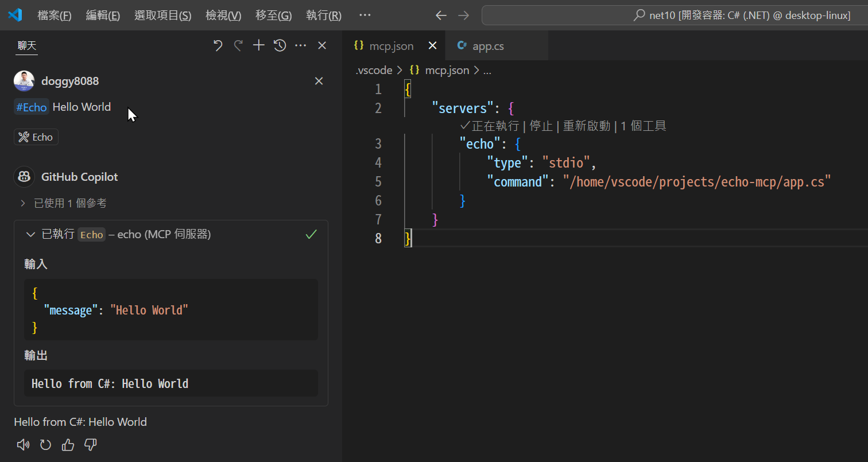This screenshot has height=462, width=868.
Task: Open the 選取項目(S) menu
Action: pyautogui.click(x=162, y=15)
